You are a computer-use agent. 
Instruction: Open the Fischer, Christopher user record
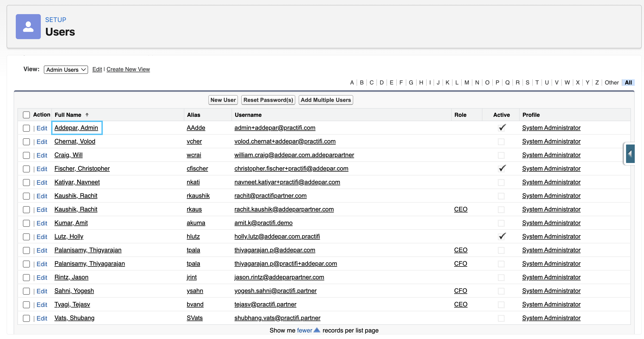click(82, 168)
